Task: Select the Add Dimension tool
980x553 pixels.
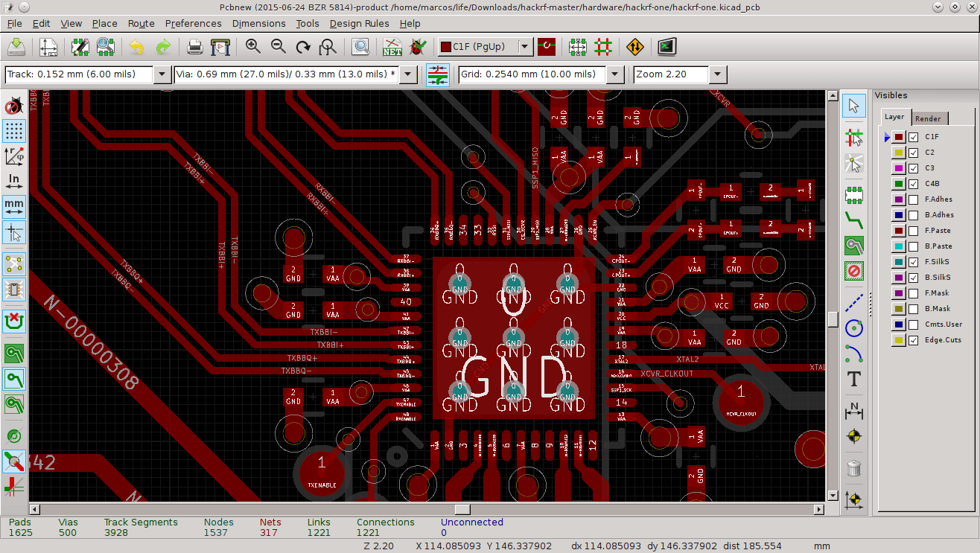Action: click(x=854, y=411)
